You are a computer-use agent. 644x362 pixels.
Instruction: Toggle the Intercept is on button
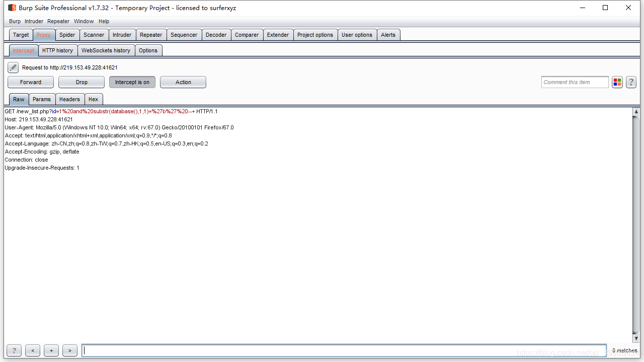coord(132,82)
